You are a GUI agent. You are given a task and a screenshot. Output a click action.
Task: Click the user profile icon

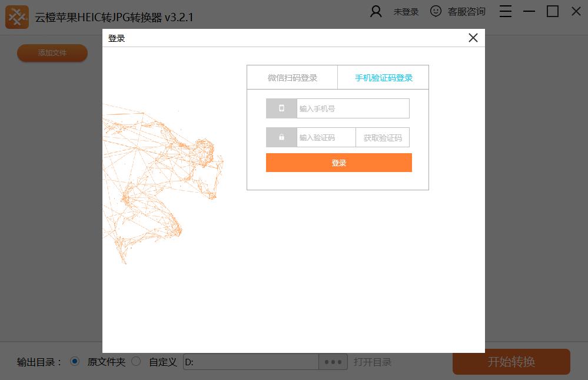[376, 11]
